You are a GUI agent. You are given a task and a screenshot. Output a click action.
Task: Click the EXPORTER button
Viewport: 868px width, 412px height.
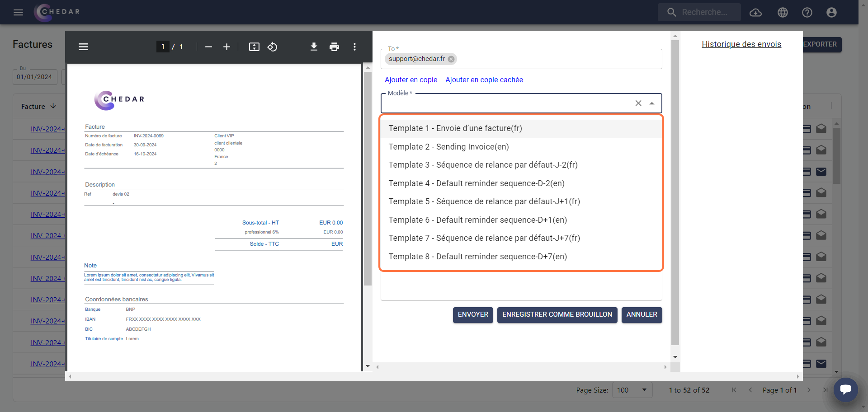pyautogui.click(x=821, y=45)
